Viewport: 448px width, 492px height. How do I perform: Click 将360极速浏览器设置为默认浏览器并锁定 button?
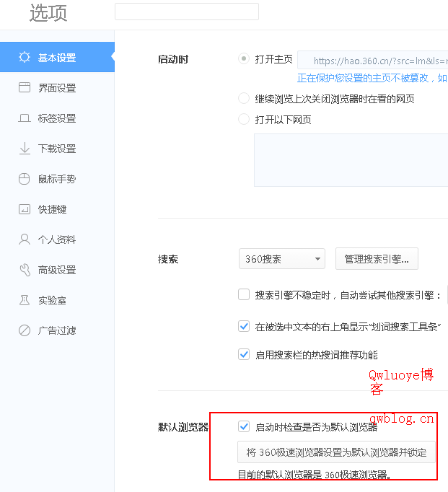pos(336,452)
